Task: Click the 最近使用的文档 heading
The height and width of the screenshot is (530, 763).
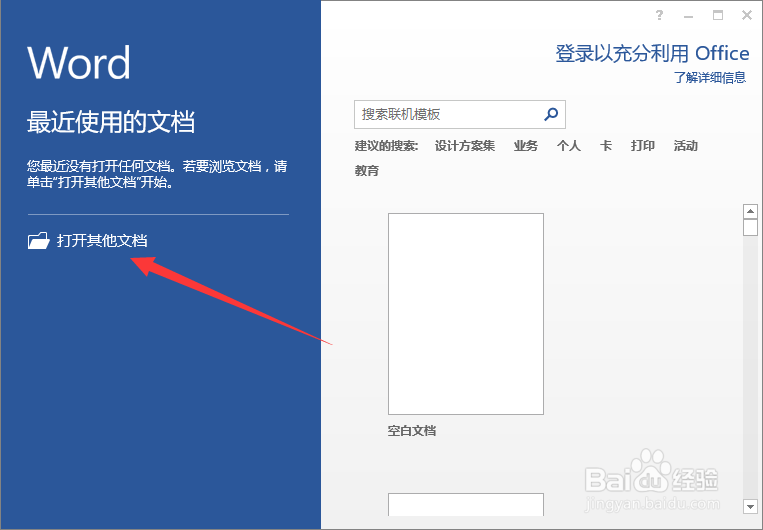Action: [x=111, y=122]
